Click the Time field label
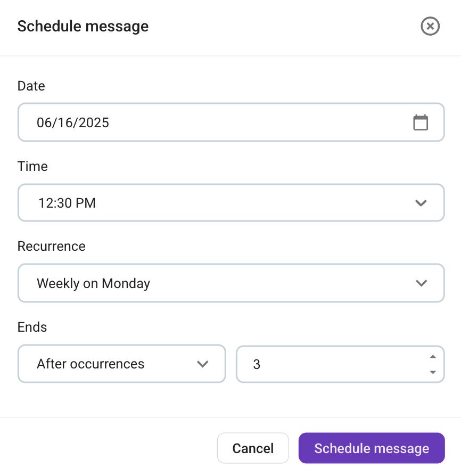This screenshot has width=461, height=476. tap(32, 166)
